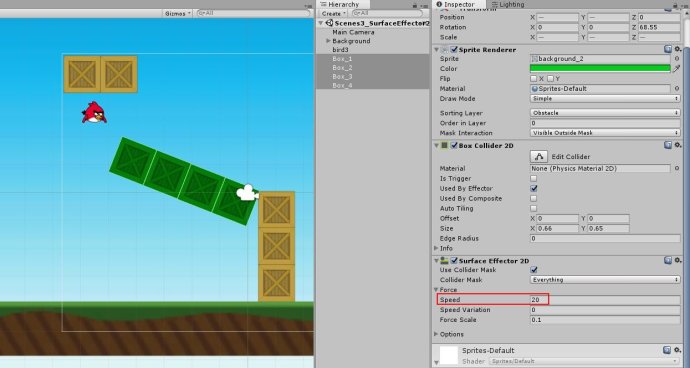Click the Speed value field

(605, 300)
